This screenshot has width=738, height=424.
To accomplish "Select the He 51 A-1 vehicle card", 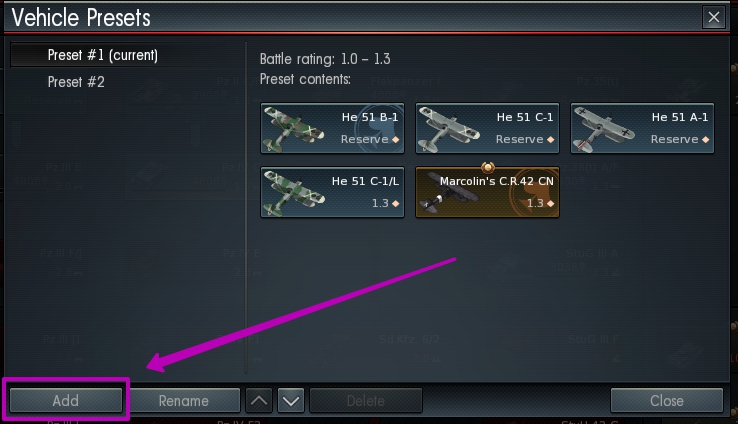I will pyautogui.click(x=642, y=128).
